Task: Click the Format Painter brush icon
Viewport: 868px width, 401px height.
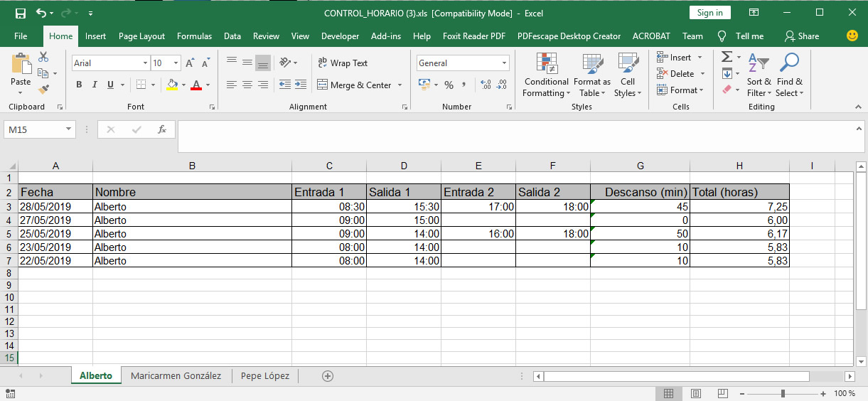Action: (x=44, y=90)
